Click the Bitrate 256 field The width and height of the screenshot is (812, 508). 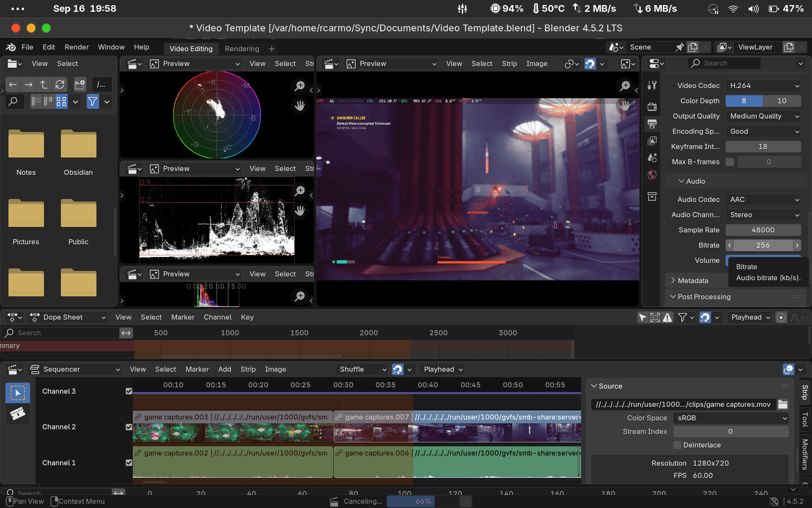[x=763, y=245]
